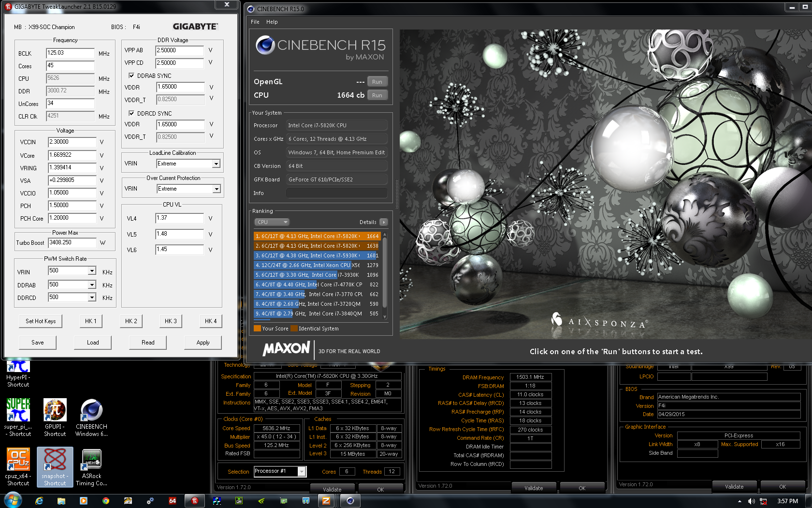Click the UnCores input field

(70, 104)
